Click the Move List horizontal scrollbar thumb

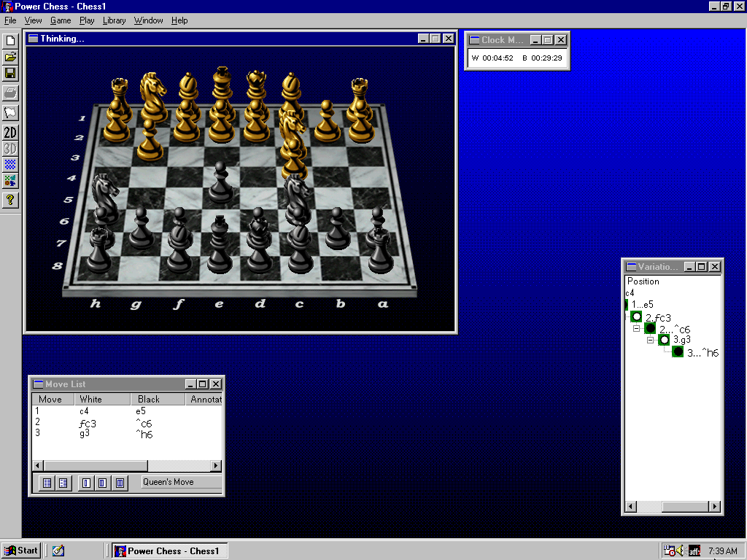(x=96, y=465)
